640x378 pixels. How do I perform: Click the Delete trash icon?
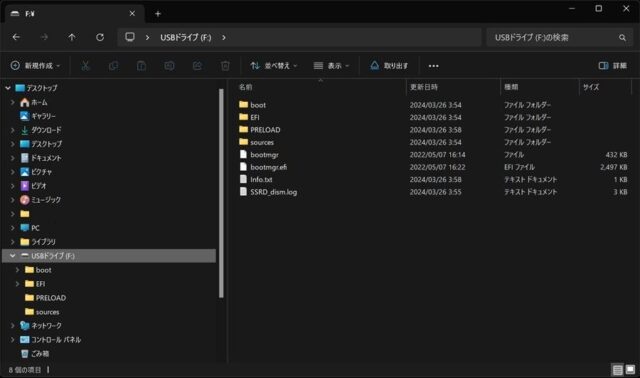(x=225, y=66)
